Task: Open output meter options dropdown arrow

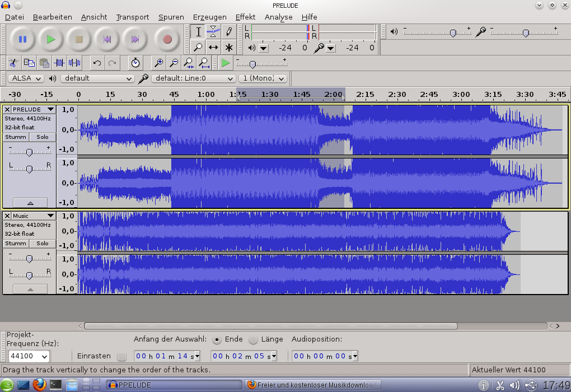Action: pyautogui.click(x=264, y=48)
